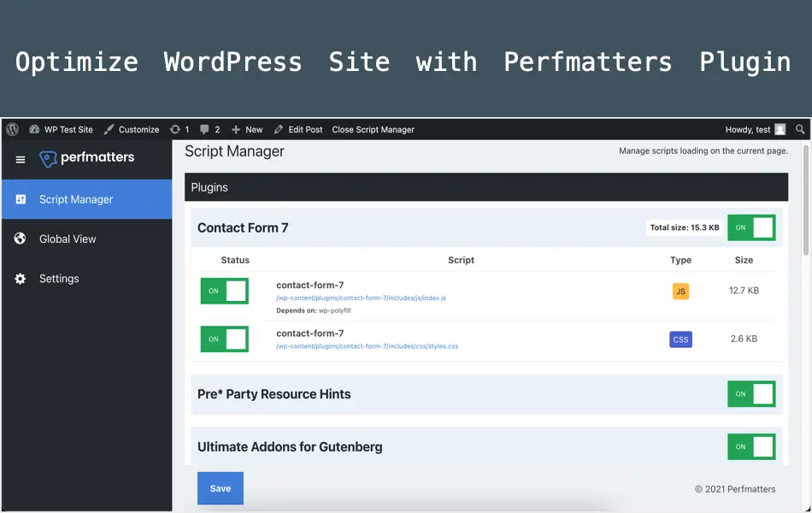The width and height of the screenshot is (812, 513).
Task: Click the Settings gear icon
Action: pos(21,279)
